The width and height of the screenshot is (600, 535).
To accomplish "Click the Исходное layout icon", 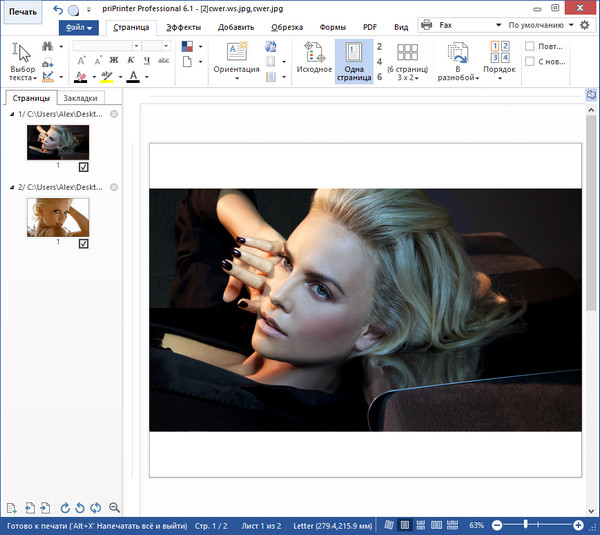I will pyautogui.click(x=314, y=61).
